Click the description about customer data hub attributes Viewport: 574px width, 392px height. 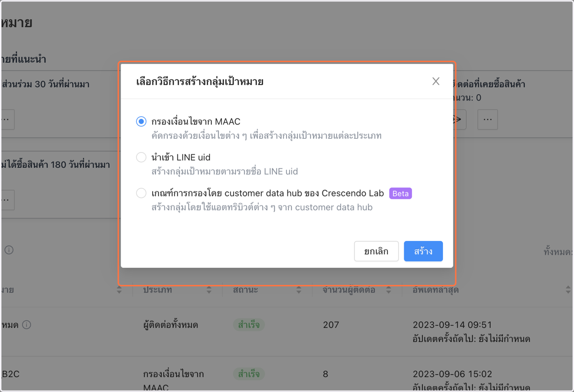point(262,207)
